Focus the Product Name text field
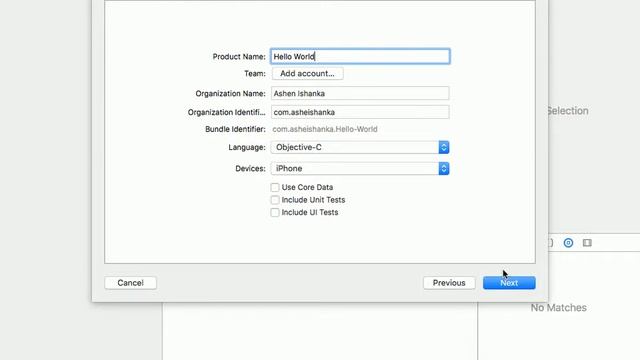This screenshot has height=360, width=640. point(360,56)
